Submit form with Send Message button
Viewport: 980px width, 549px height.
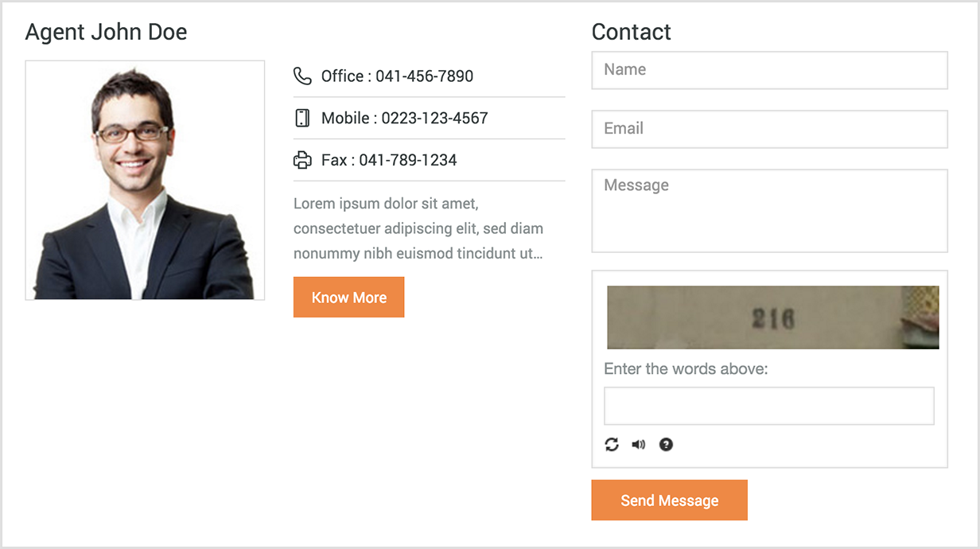coord(669,500)
